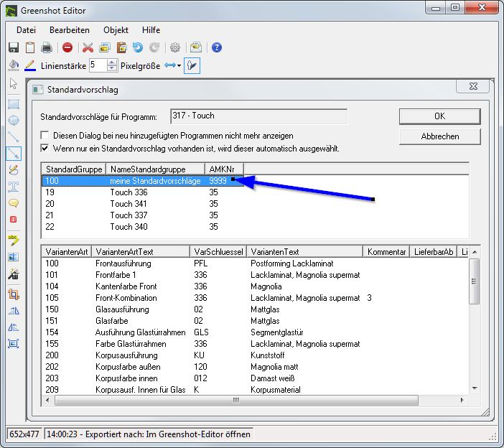
Task: Open the Objekt menu
Action: coord(116,30)
